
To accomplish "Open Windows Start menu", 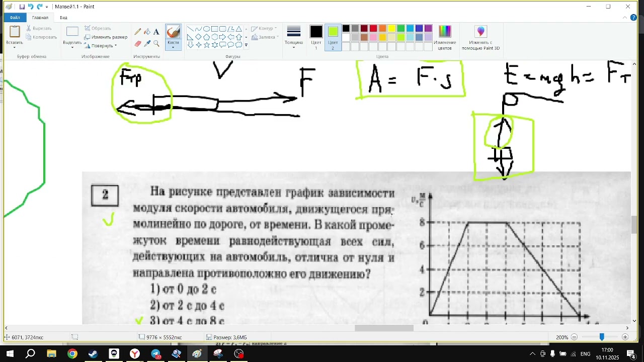I will (x=10, y=354).
